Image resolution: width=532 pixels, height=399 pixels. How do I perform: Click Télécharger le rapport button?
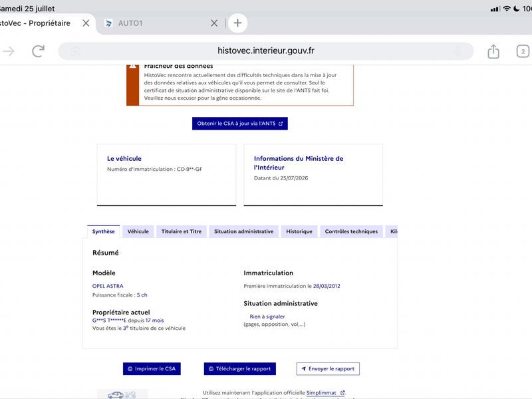pyautogui.click(x=240, y=369)
